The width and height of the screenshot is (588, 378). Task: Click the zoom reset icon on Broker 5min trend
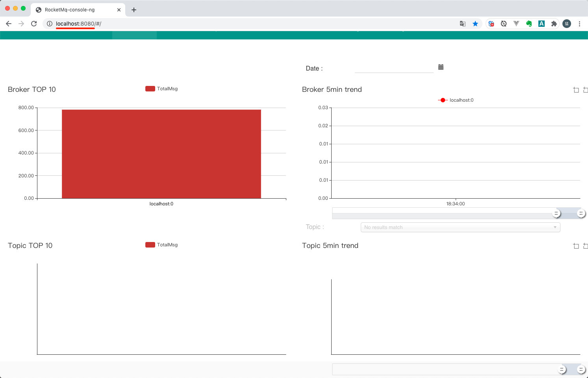[x=586, y=90]
